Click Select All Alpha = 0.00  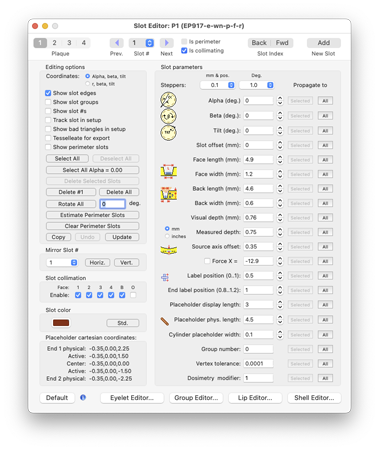tap(92, 170)
